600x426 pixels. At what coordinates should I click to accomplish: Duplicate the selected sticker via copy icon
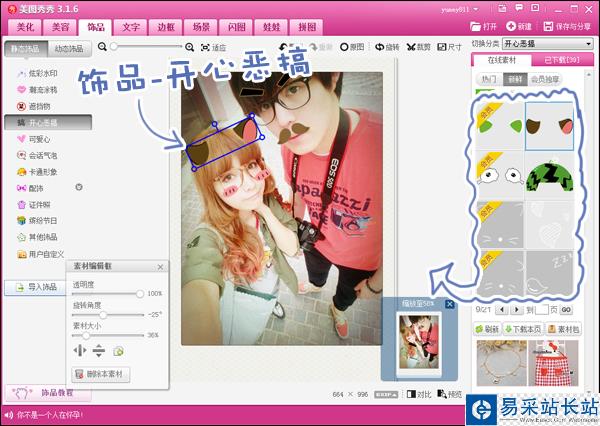pos(118,351)
